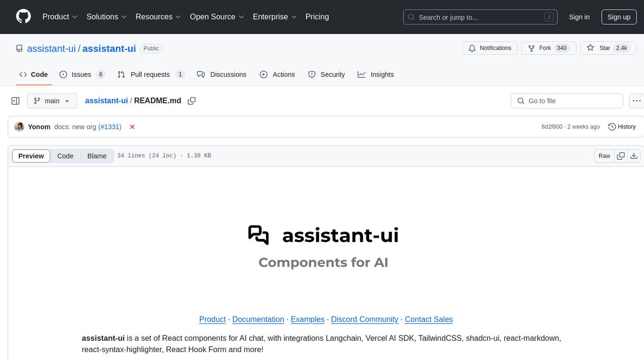Click the assistant-ui logo banner image
The height and width of the screenshot is (362, 644).
[x=323, y=247]
